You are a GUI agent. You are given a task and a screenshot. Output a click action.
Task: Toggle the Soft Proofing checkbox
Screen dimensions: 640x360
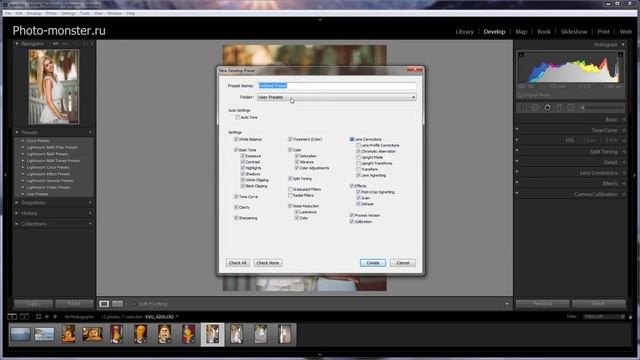click(134, 304)
